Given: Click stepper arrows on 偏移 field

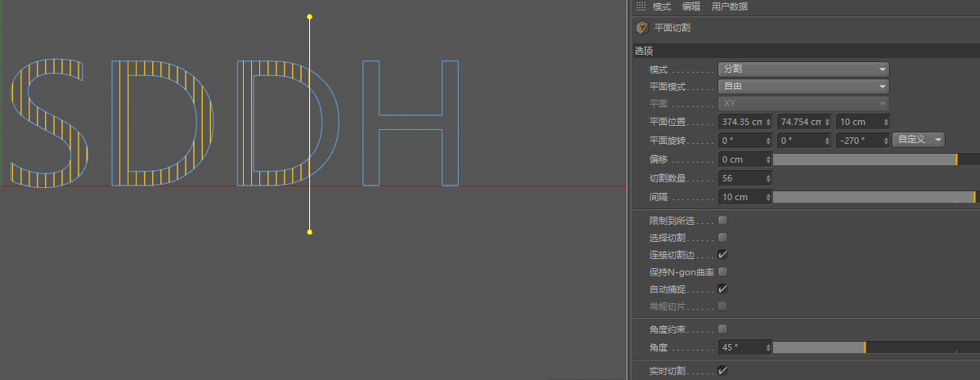Looking at the screenshot, I should [x=768, y=159].
